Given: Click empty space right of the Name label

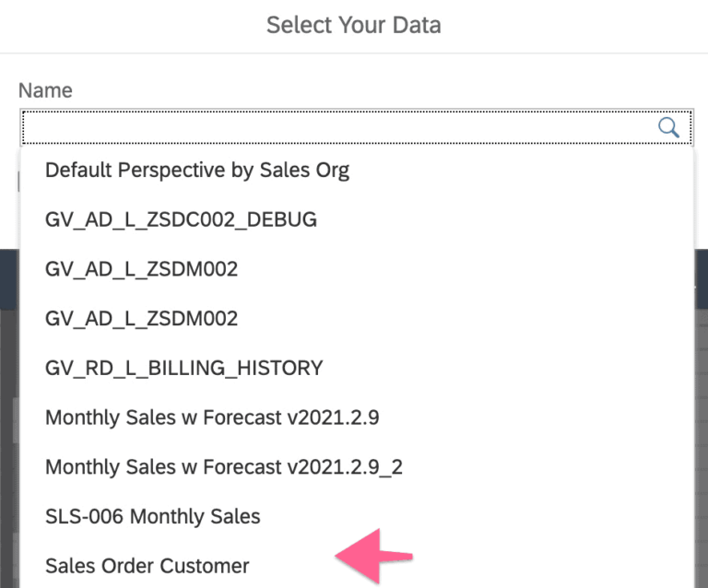Looking at the screenshot, I should pos(369,90).
